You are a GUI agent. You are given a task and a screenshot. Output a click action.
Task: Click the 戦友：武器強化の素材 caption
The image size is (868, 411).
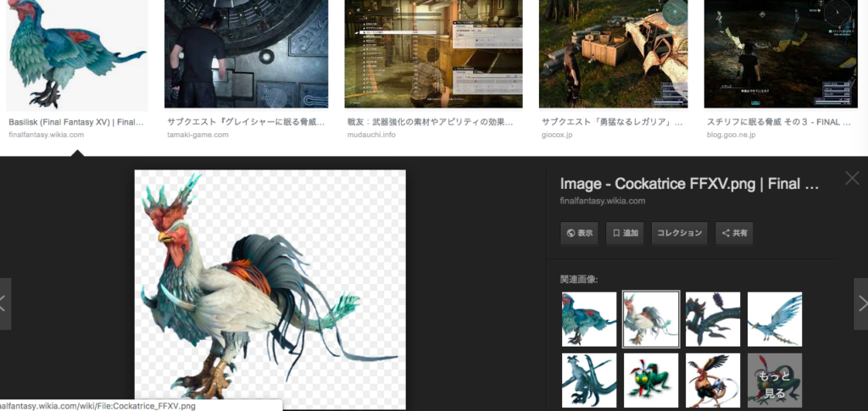[430, 122]
